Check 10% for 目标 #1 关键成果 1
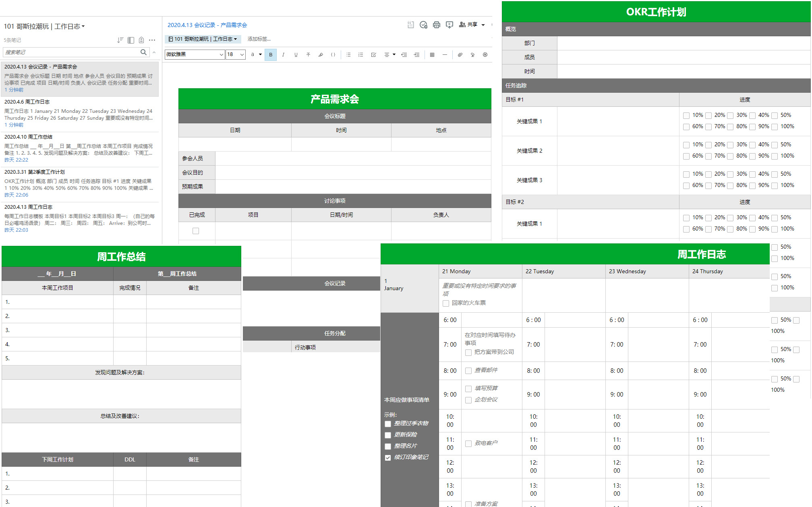This screenshot has height=507, width=812. [x=686, y=116]
